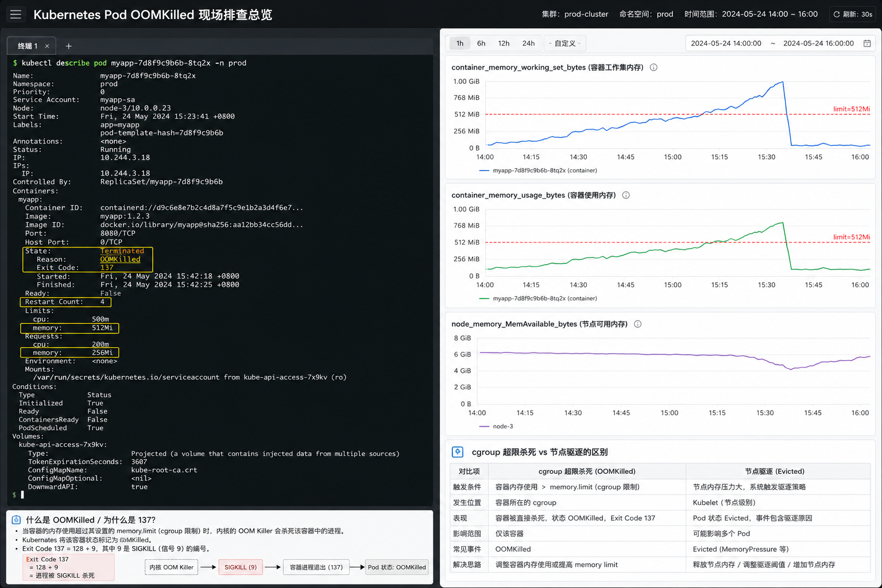Close the 终端 1 tab
Image resolution: width=882 pixels, height=588 pixels.
[x=47, y=46]
